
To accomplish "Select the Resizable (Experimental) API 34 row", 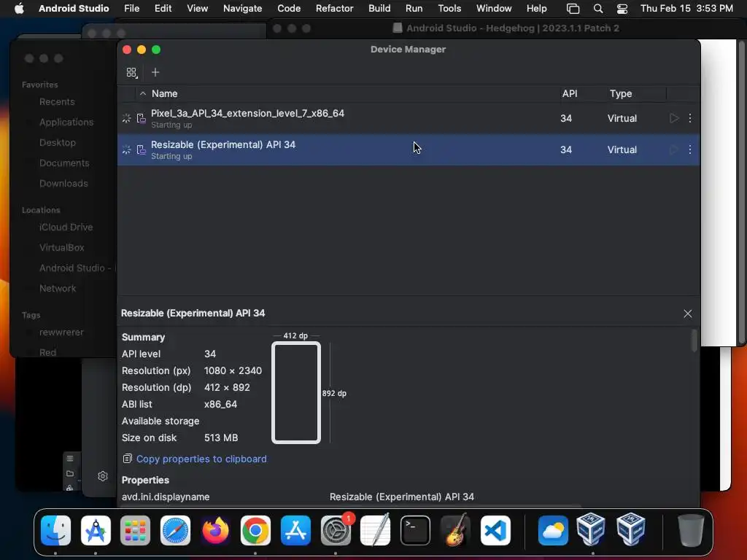I will tap(409, 149).
